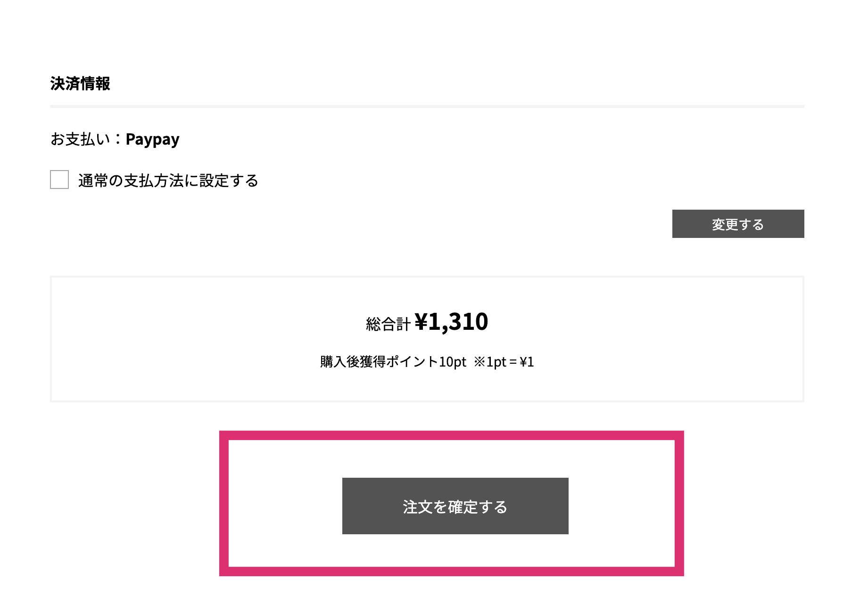Confirm the order with 注文を確定する
This screenshot has width=868, height=604.
click(455, 506)
